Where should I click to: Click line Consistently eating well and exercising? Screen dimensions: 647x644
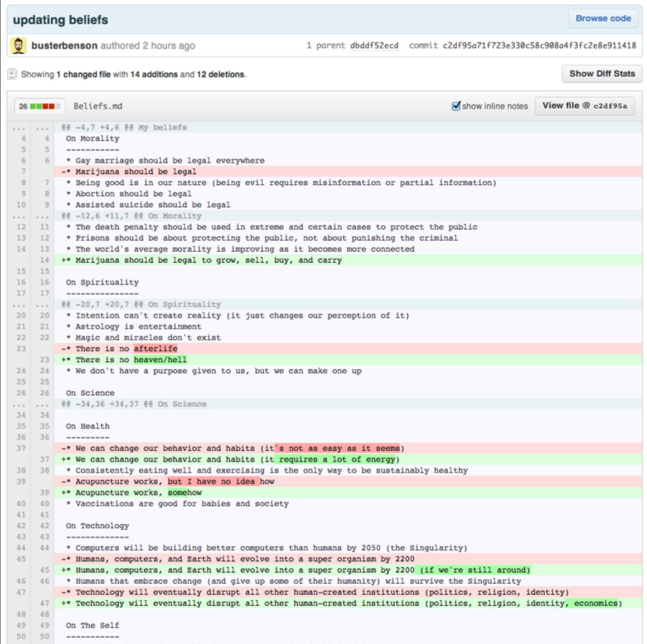point(348,471)
